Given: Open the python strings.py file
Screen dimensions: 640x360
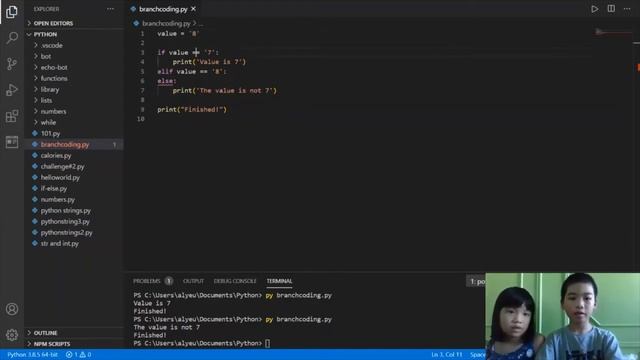Looking at the screenshot, I should pyautogui.click(x=74, y=211).
